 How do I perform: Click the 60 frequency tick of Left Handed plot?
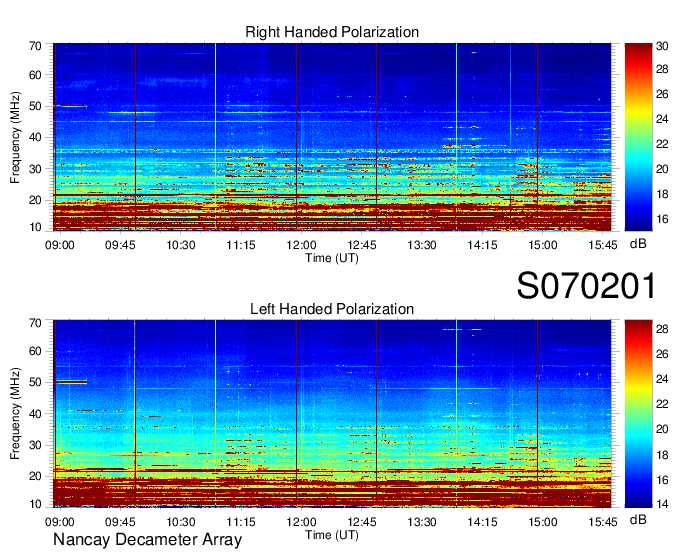[35, 351]
